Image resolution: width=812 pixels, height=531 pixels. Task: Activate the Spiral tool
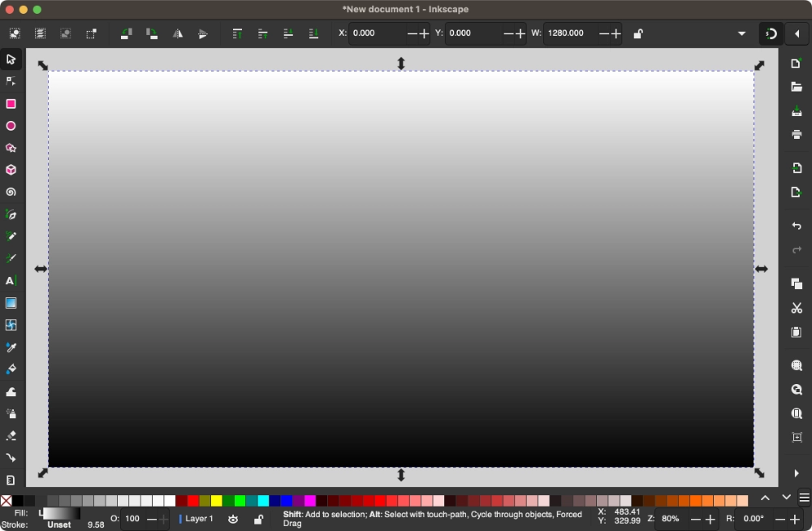pos(11,192)
